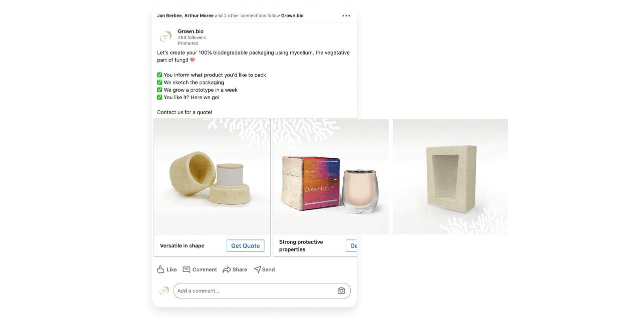Open the mycelium jar packaging image

212,177
